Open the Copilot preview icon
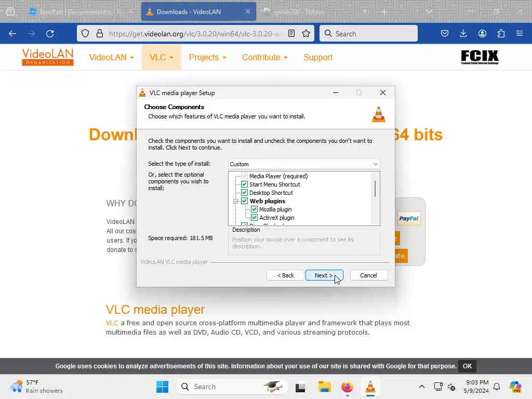 (x=515, y=387)
